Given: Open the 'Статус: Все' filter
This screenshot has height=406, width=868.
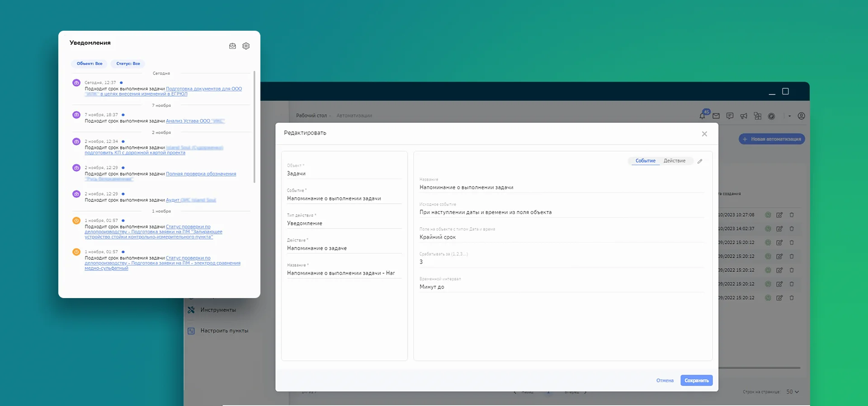Looking at the screenshot, I should coord(128,64).
